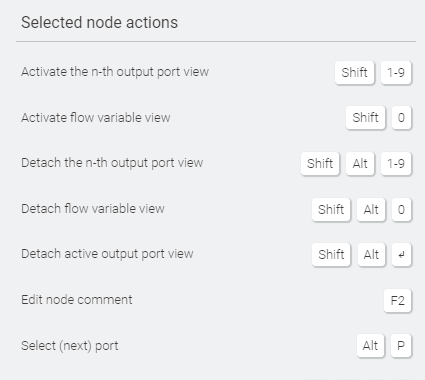The width and height of the screenshot is (425, 380).
Task: Click the 1-9 key badge in Activate n-th output row
Action: tap(396, 72)
